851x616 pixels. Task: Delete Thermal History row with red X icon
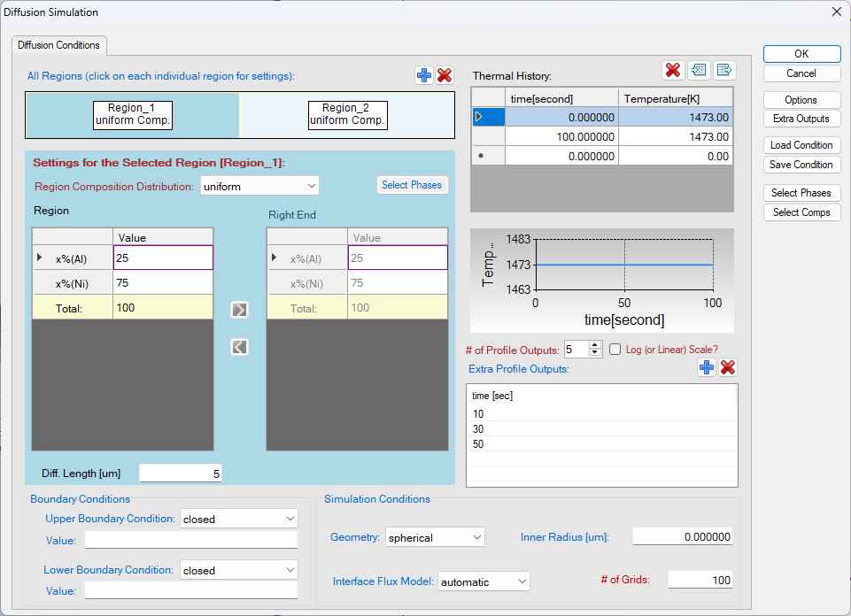pos(673,70)
